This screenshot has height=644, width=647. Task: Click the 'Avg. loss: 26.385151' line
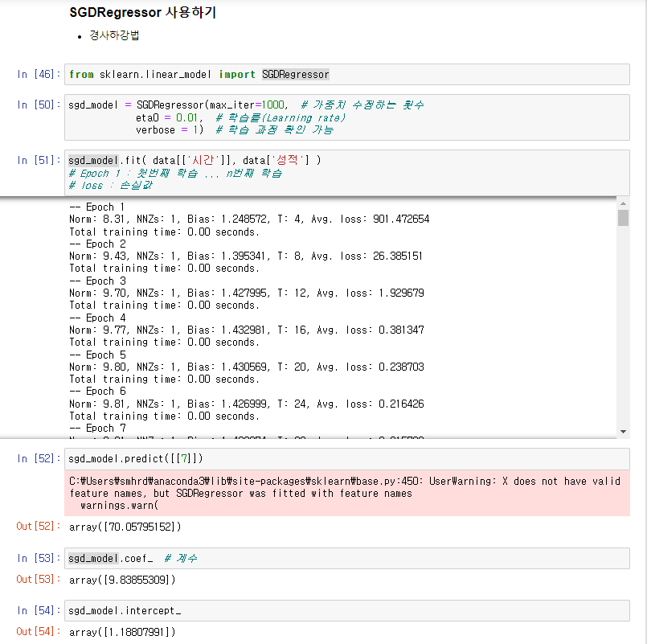[246, 256]
